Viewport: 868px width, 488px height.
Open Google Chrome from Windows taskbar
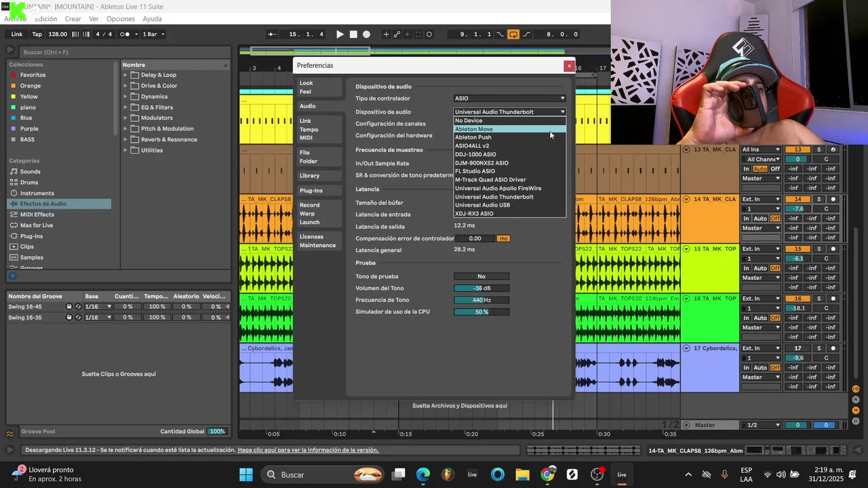(547, 474)
